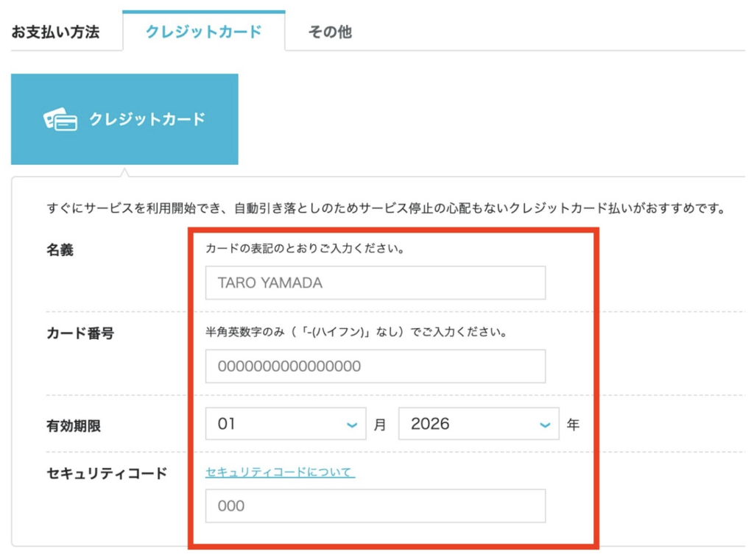Click the recommendation sentence starting すぐにサービスを
Image resolution: width=754 pixels, height=560 pixels.
point(386,208)
